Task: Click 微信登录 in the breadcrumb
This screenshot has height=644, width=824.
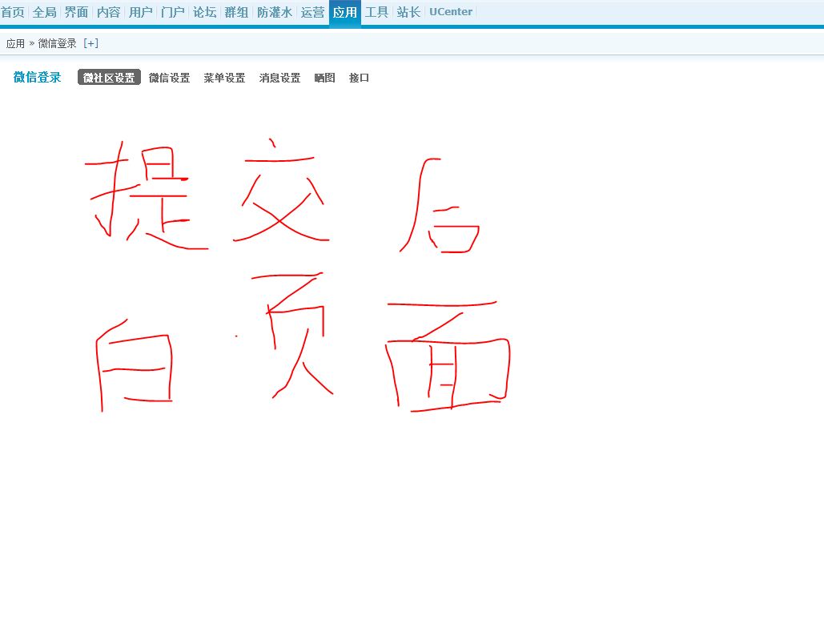Action: pyautogui.click(x=58, y=43)
